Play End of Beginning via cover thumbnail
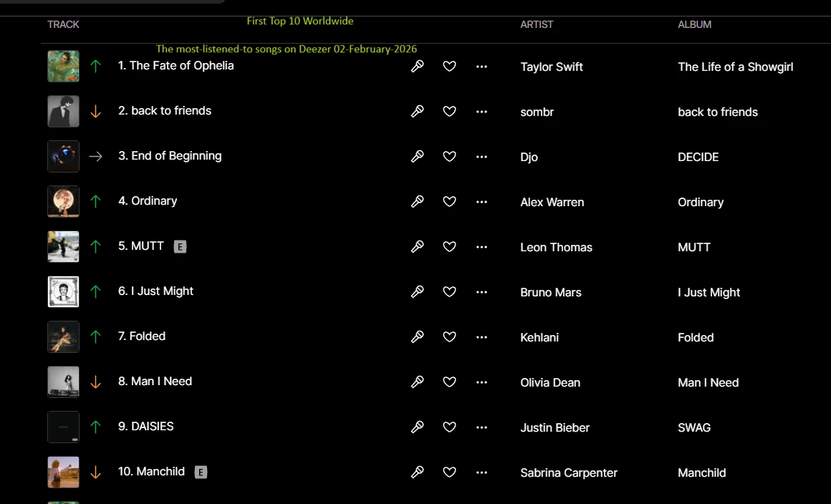This screenshot has width=831, height=504. [63, 156]
